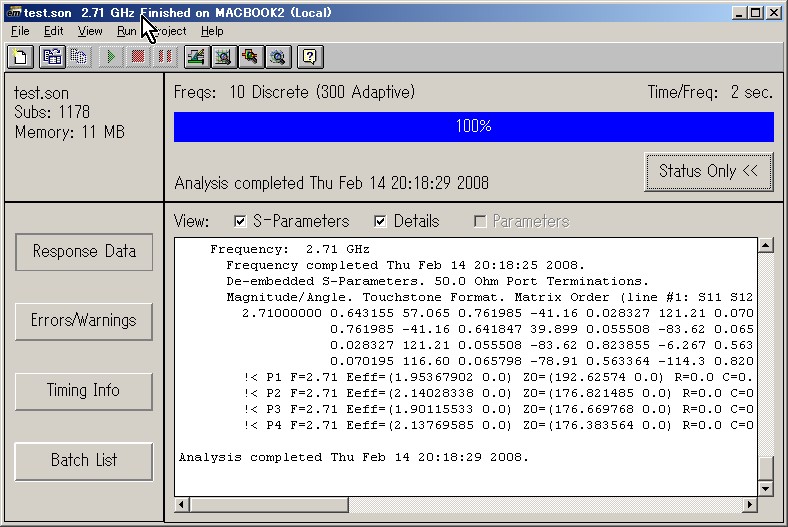The height and width of the screenshot is (527, 788).
Task: Click the Response Data button
Action: pyautogui.click(x=84, y=252)
